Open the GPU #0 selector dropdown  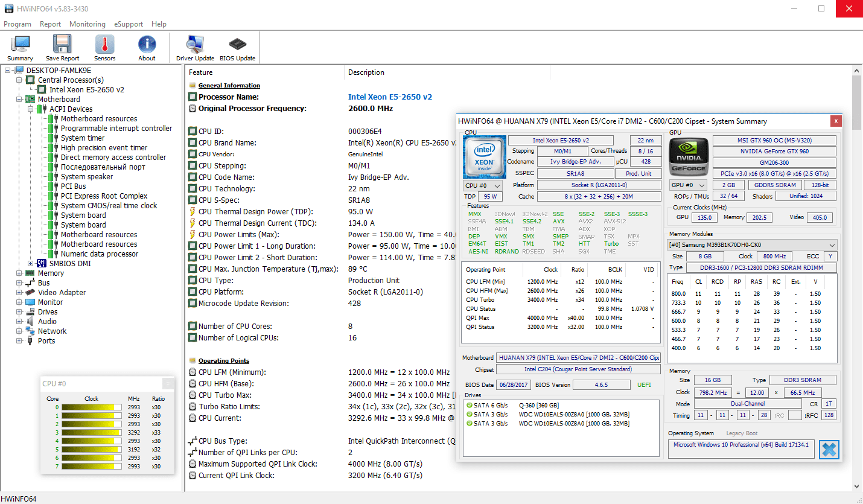click(689, 185)
